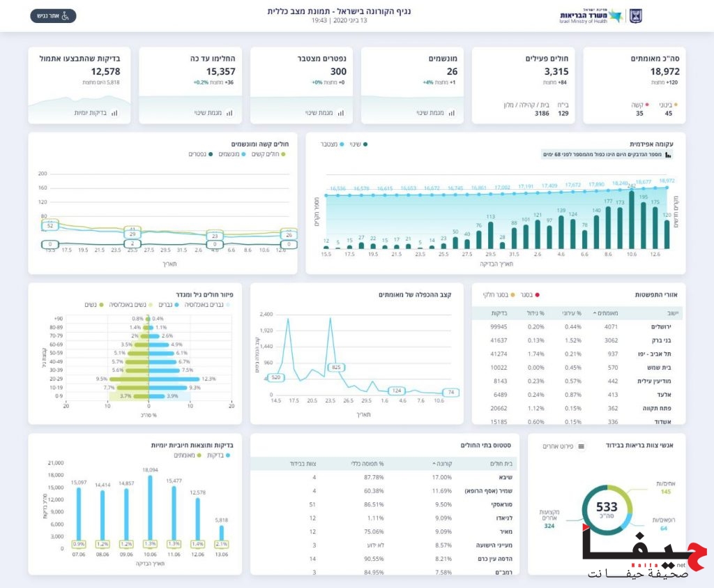Sort outbreak areas table by tests column
This screenshot has height=588, width=714.
(499, 313)
